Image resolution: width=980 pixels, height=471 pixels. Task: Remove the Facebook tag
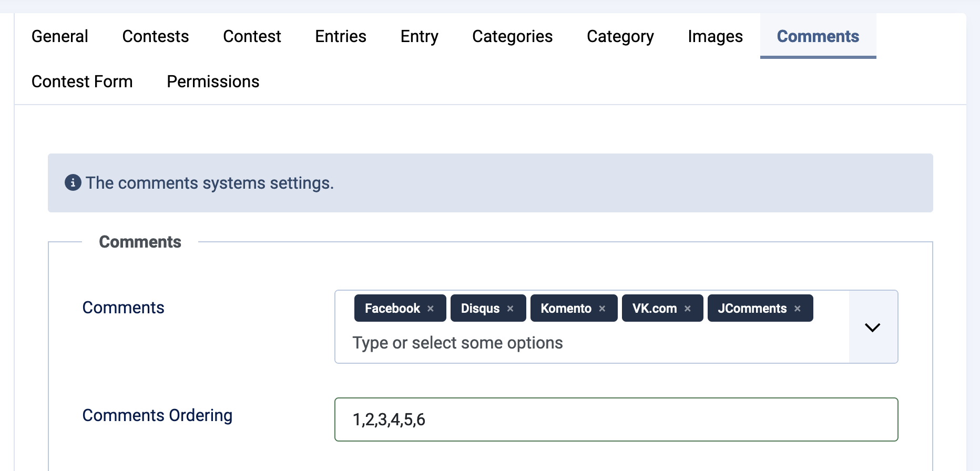tap(431, 309)
